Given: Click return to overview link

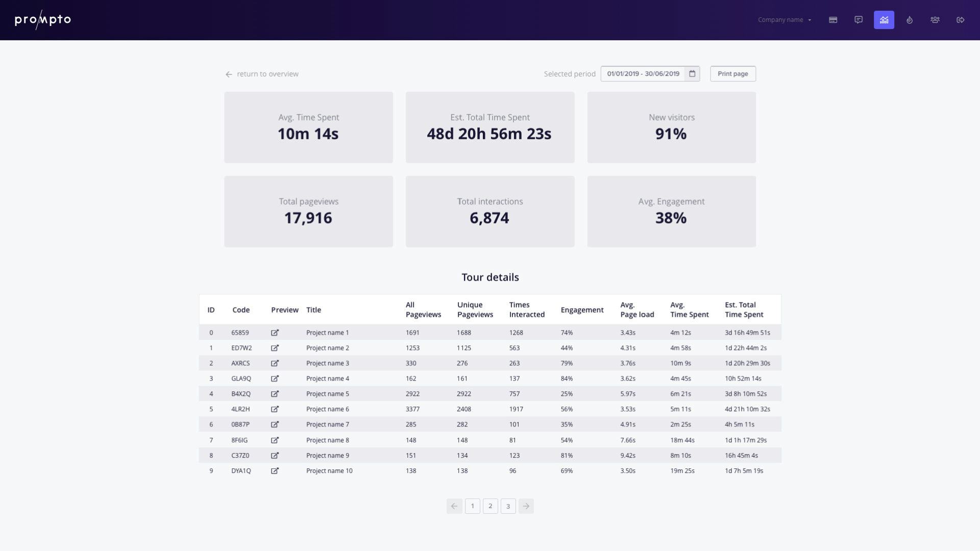Looking at the screenshot, I should (x=261, y=74).
